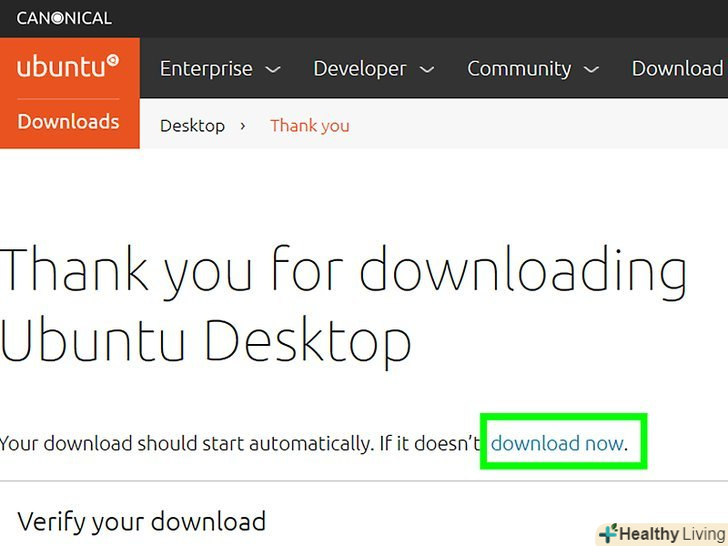This screenshot has width=728, height=546.
Task: Select the Desktop breadcrumb
Action: (x=192, y=126)
